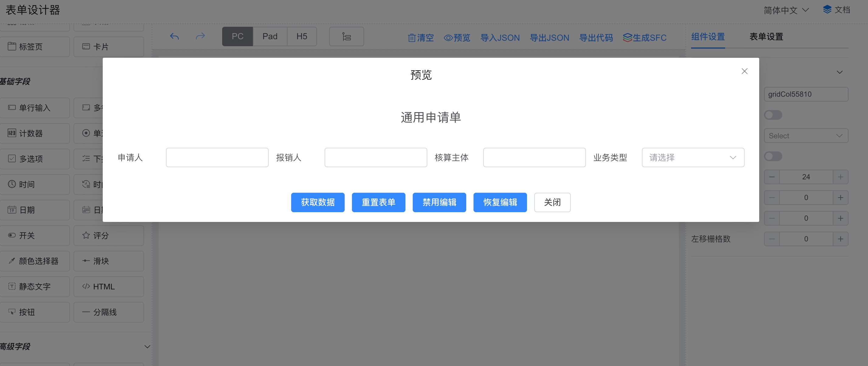Decrease the 左移栅格数 value
Image resolution: width=868 pixels, height=366 pixels.
772,239
